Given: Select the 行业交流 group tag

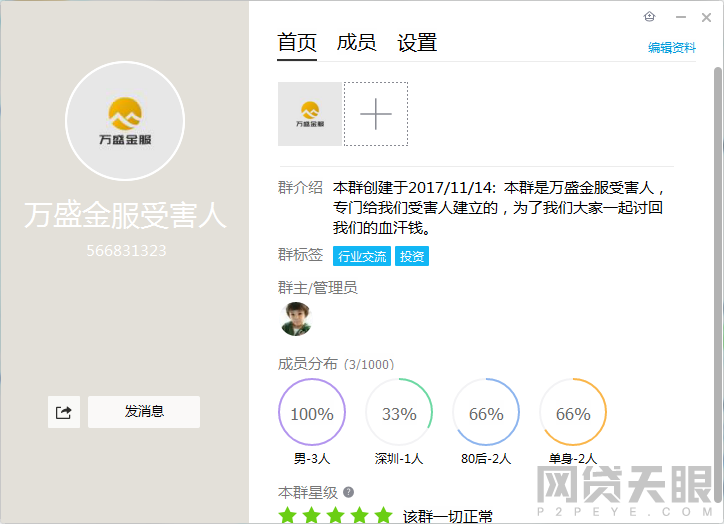Looking at the screenshot, I should coord(362,256).
